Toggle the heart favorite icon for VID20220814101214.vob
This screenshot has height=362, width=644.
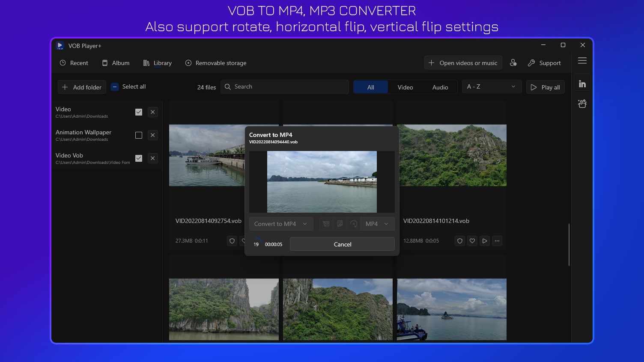(x=472, y=240)
